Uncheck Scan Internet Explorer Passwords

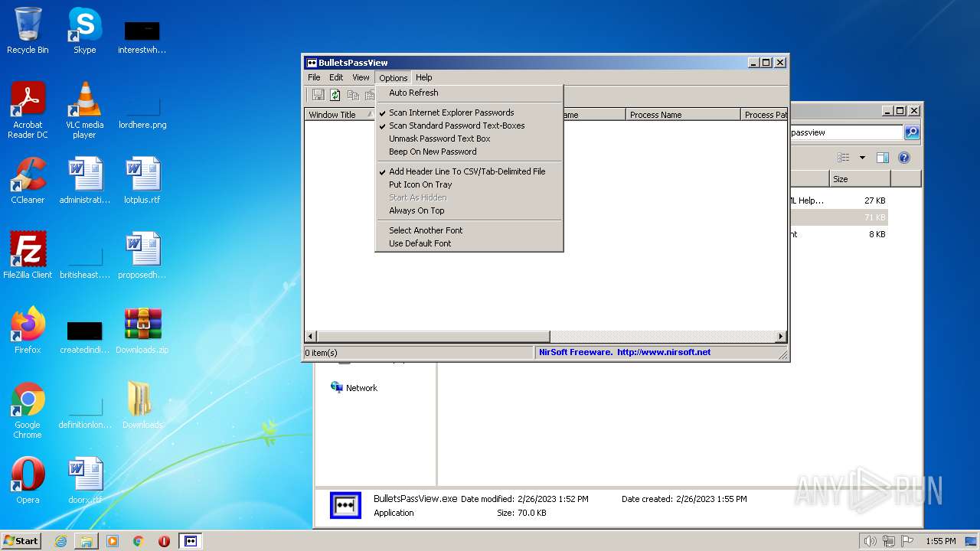click(x=451, y=112)
